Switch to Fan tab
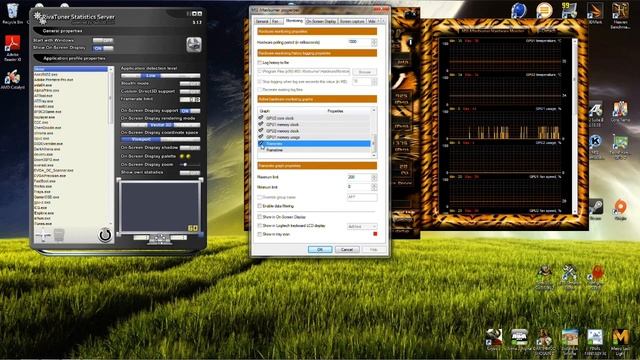The width and height of the screenshot is (640, 360). click(x=276, y=21)
